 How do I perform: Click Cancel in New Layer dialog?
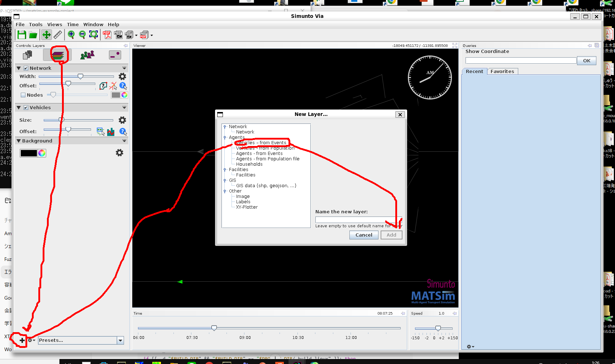click(364, 235)
